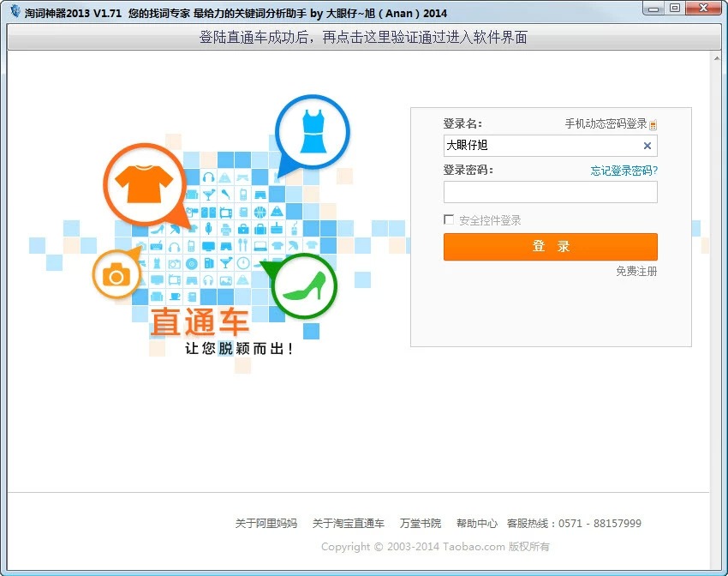Image resolution: width=728 pixels, height=576 pixels.
Task: Open the 关于阿里妈妈 footer link
Action: tap(266, 524)
